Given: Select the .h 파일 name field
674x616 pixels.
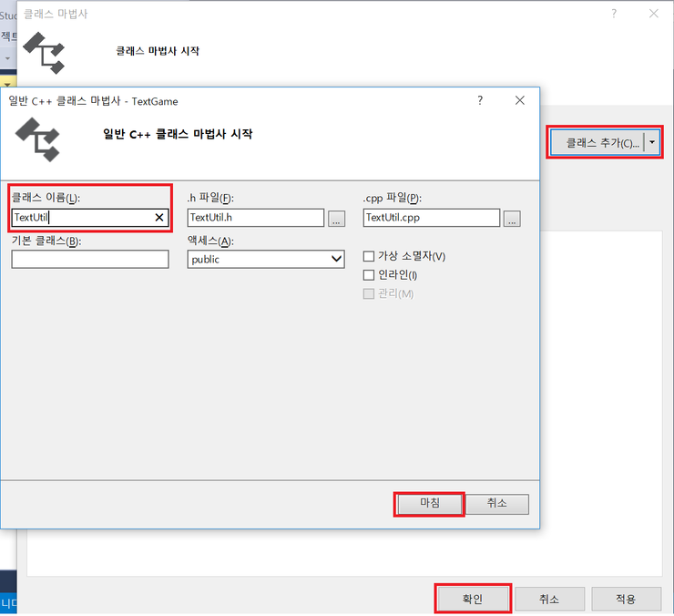Looking at the screenshot, I should tap(255, 218).
